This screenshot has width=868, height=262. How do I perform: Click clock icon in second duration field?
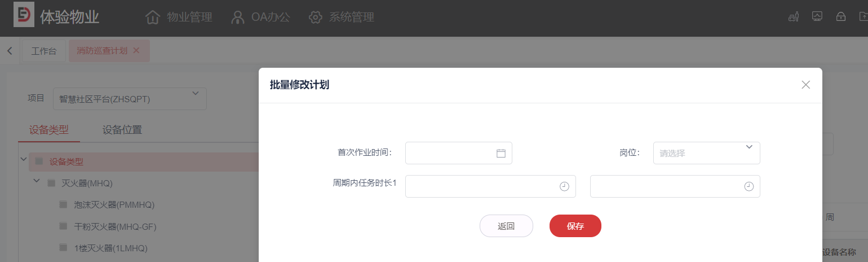[x=749, y=186]
